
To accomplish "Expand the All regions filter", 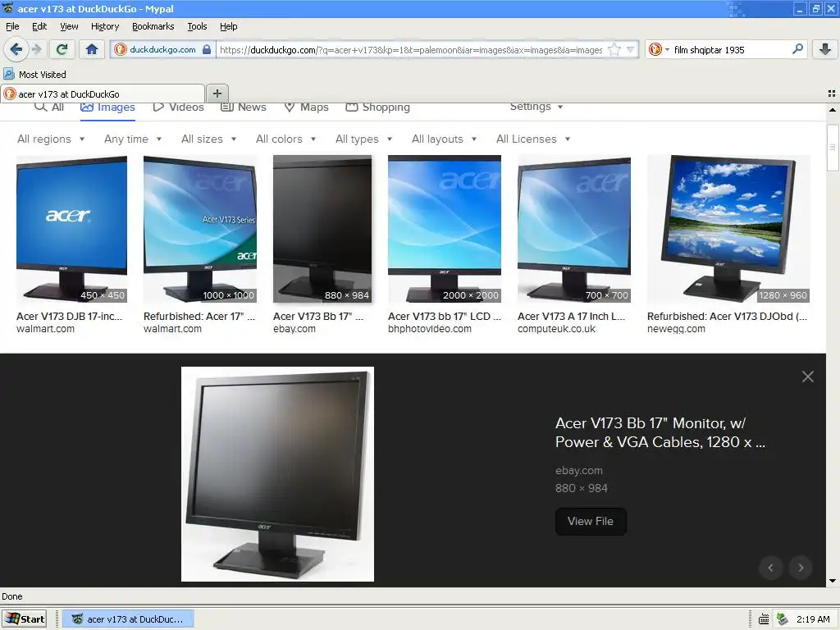I will pos(51,139).
